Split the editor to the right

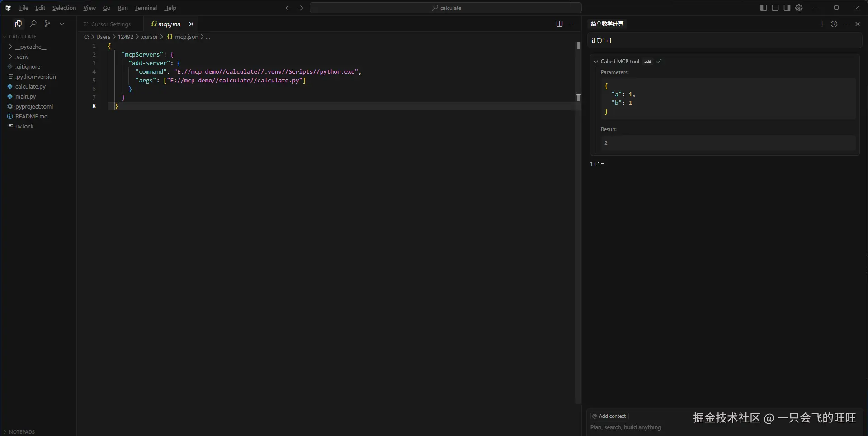(x=559, y=24)
